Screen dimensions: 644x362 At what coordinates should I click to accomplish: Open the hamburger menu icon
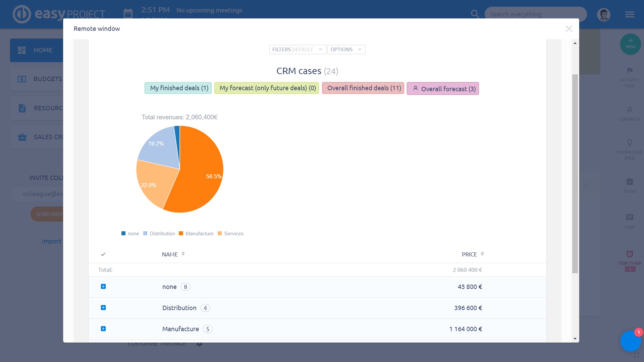pyautogui.click(x=630, y=14)
